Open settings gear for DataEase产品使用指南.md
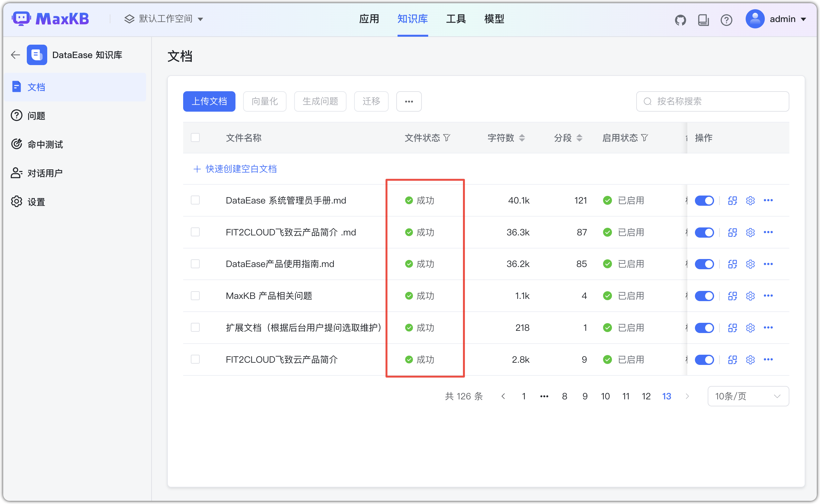Screen dimensions: 820x504 pyautogui.click(x=750, y=264)
